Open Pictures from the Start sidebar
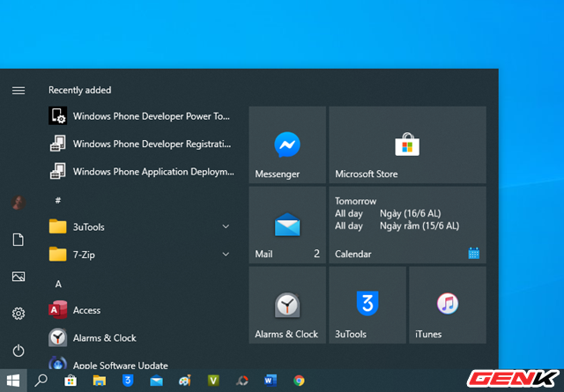 [x=19, y=277]
